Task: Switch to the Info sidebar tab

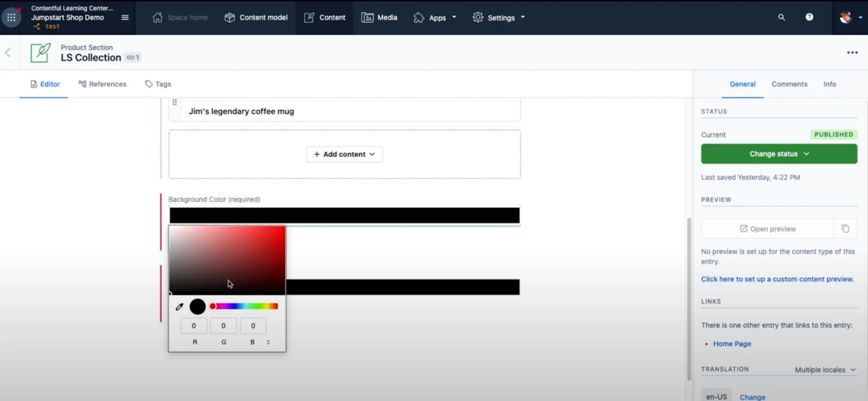Action: (829, 84)
